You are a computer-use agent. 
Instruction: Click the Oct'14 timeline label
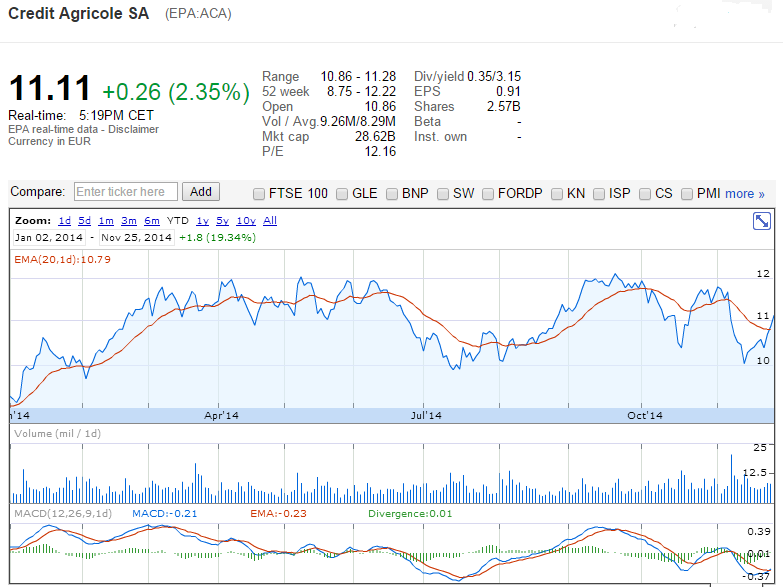[x=645, y=416]
